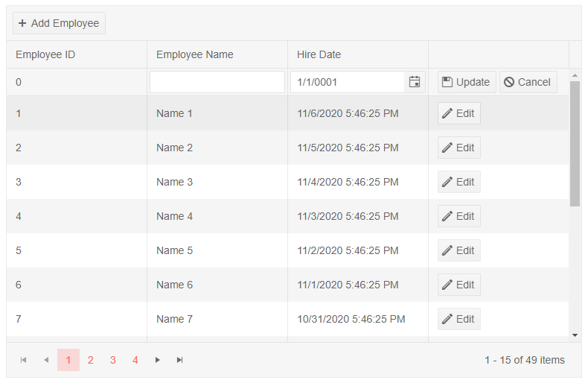Click scrollbar up arrow in grid
588x383 pixels.
575,75
